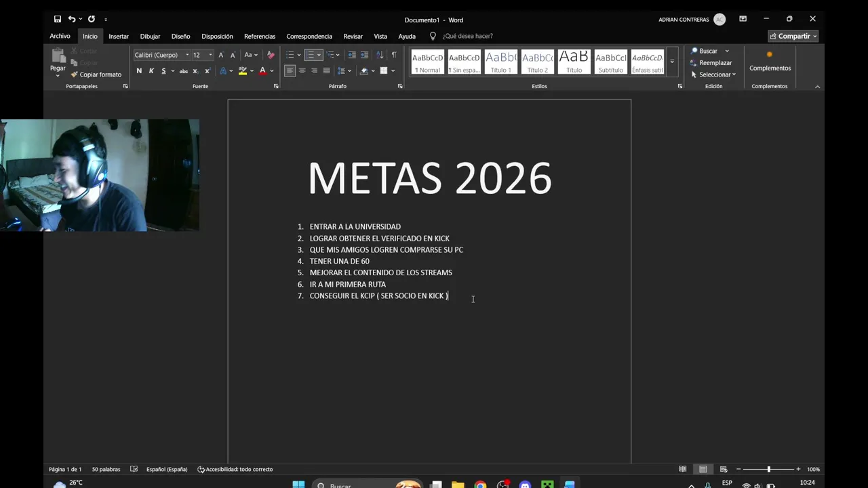Image resolution: width=868 pixels, height=488 pixels.
Task: Click text effects glowing A icon
Action: [x=223, y=70]
